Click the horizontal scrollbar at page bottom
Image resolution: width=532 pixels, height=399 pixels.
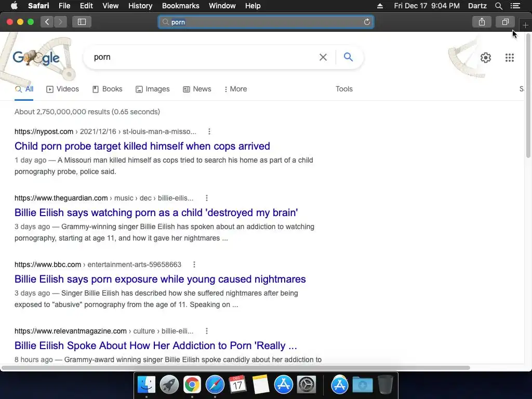tap(236, 368)
